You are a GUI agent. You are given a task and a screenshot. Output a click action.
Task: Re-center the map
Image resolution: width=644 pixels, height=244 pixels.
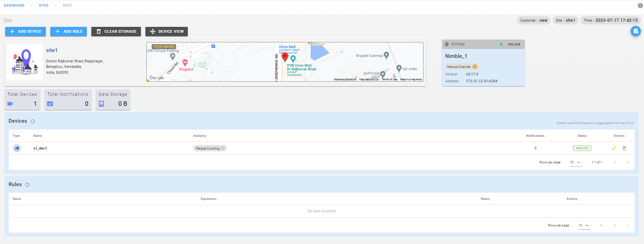164,47
